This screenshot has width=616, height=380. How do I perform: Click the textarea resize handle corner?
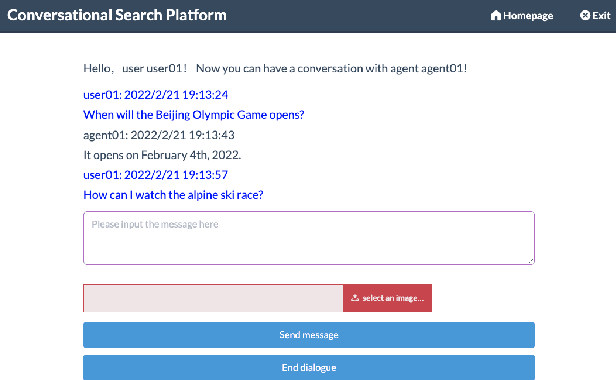pos(531,261)
